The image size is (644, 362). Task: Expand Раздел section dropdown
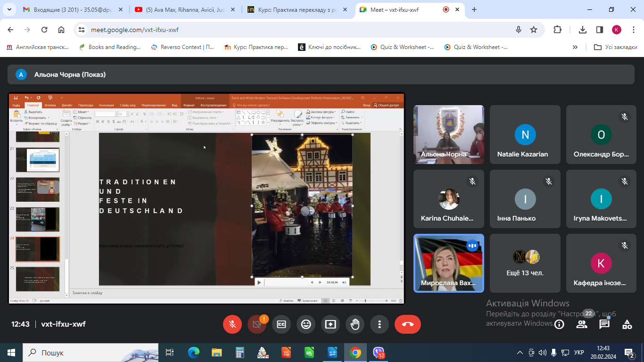tap(82, 123)
